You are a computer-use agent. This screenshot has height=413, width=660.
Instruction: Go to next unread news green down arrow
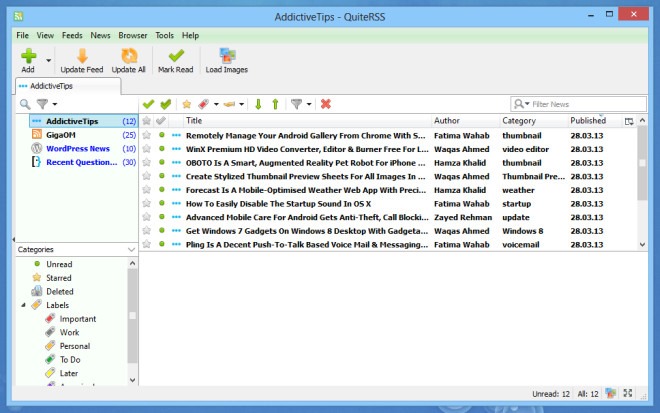point(258,104)
